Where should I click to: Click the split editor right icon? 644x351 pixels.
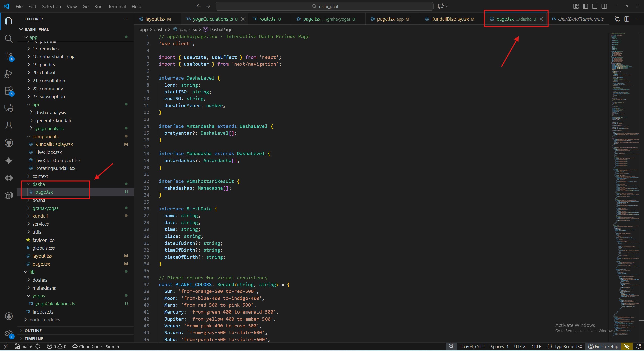pyautogui.click(x=626, y=19)
